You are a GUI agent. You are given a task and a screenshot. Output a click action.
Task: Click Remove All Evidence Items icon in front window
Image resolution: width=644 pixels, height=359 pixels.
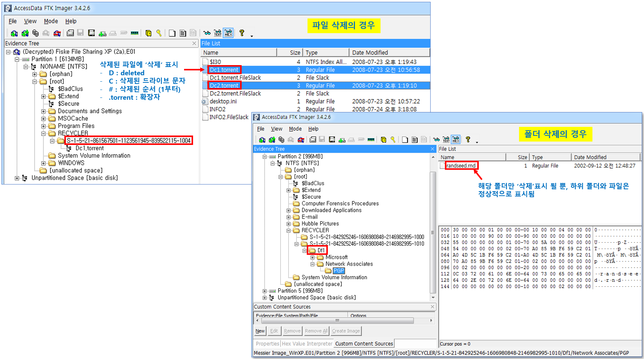(x=301, y=140)
